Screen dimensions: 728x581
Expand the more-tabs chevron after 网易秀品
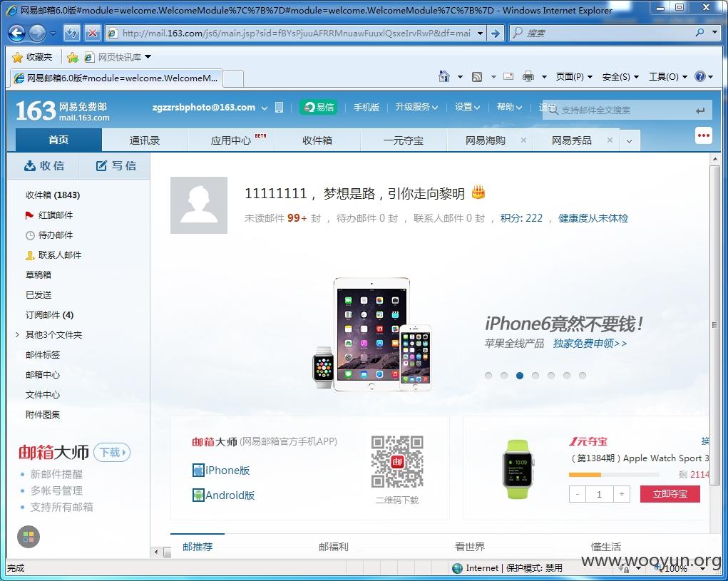[629, 140]
